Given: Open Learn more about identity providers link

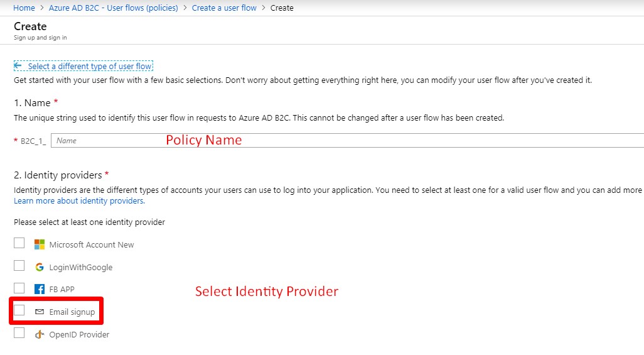Looking at the screenshot, I should (79, 200).
